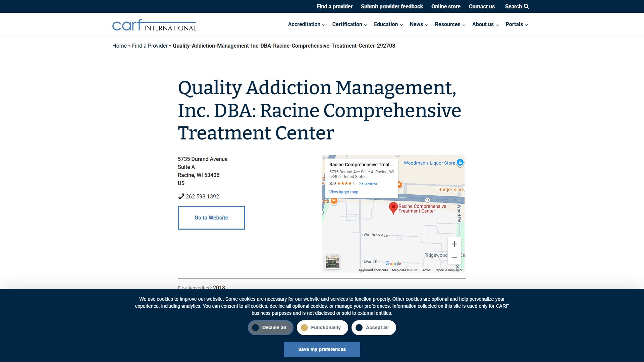
Task: Click the CARF International logo
Action: [x=154, y=25]
